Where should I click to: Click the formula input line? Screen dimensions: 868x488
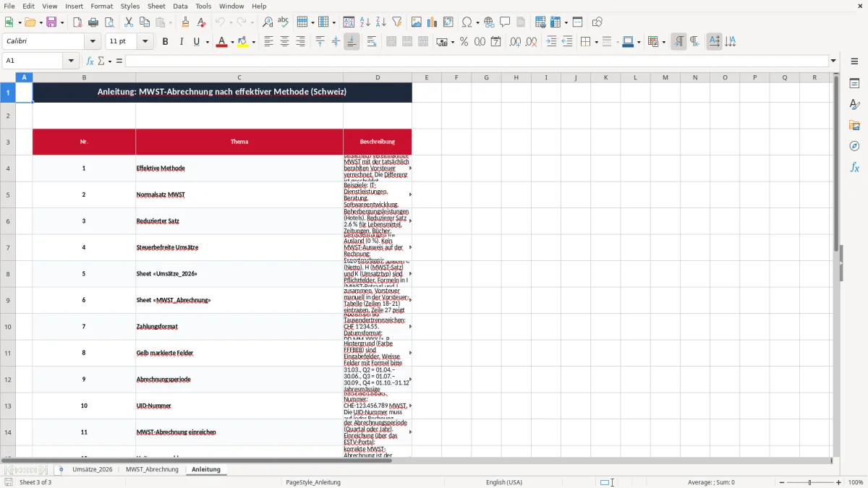477,61
